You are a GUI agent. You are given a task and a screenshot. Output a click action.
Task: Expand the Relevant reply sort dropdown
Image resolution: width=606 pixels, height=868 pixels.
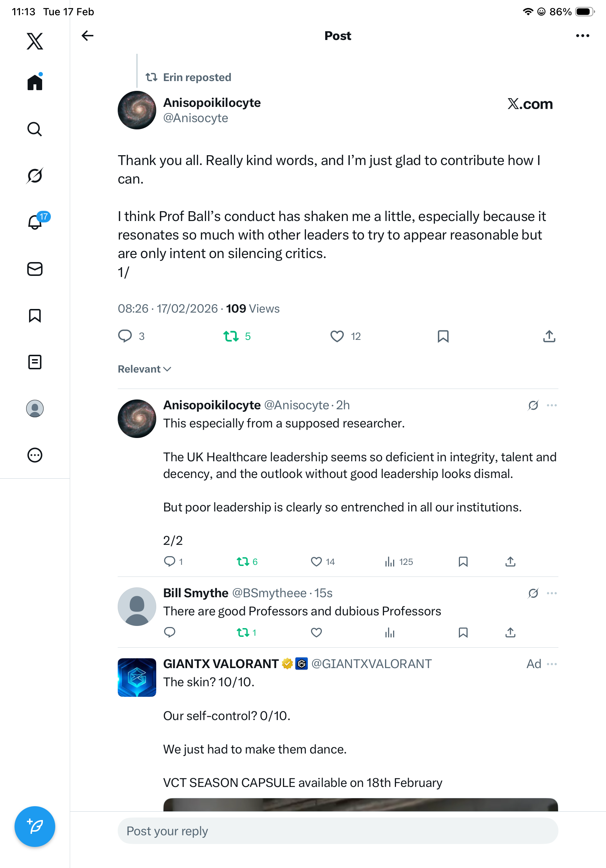click(144, 369)
